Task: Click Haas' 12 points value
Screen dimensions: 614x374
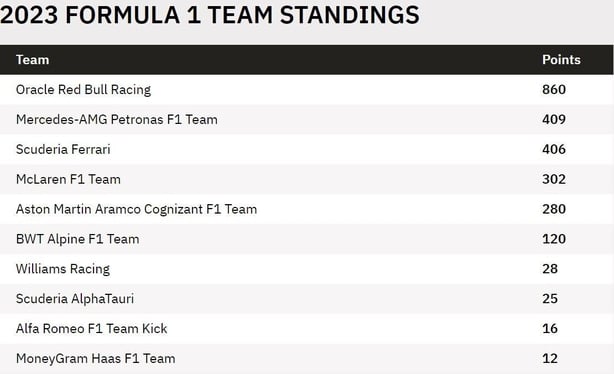Action: point(550,358)
